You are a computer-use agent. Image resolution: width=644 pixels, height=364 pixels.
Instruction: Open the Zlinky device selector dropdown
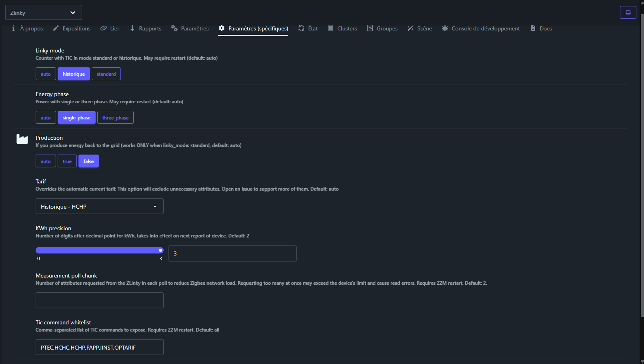(44, 12)
